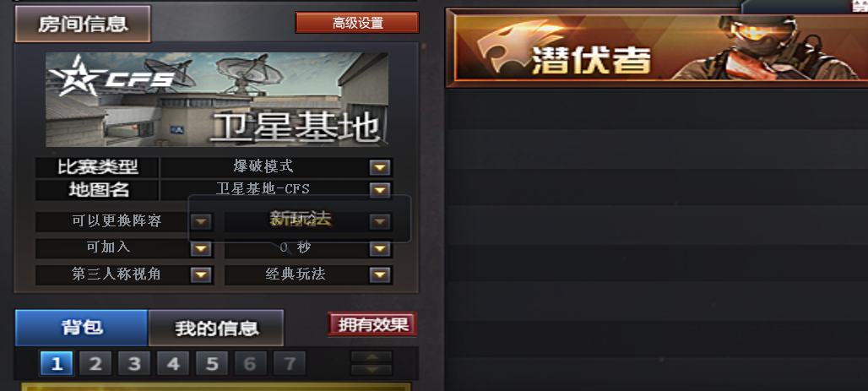Select backpack slot 1

[57, 364]
